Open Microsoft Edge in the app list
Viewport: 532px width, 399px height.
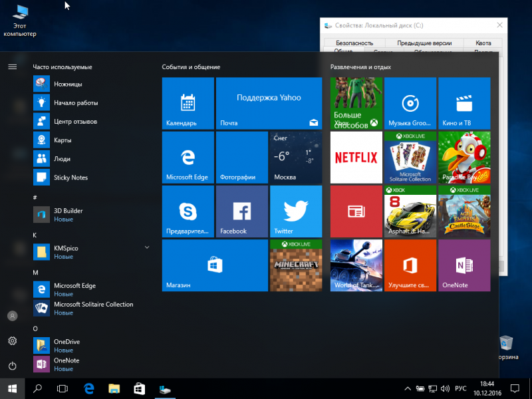pyautogui.click(x=92, y=289)
